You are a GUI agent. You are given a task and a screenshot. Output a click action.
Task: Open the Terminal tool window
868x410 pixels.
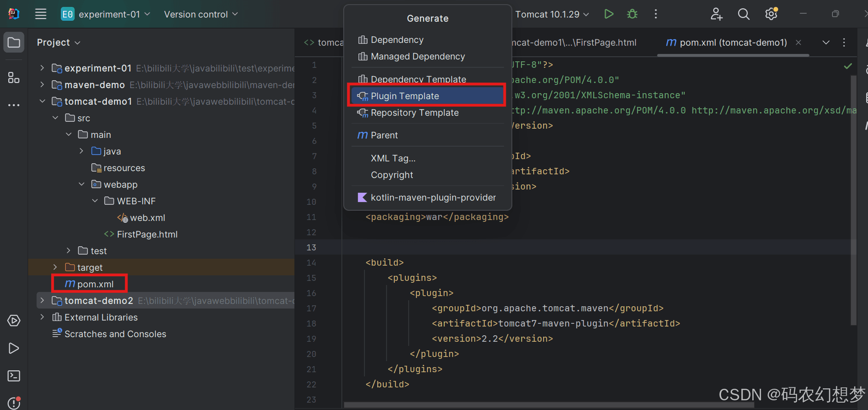tap(14, 376)
